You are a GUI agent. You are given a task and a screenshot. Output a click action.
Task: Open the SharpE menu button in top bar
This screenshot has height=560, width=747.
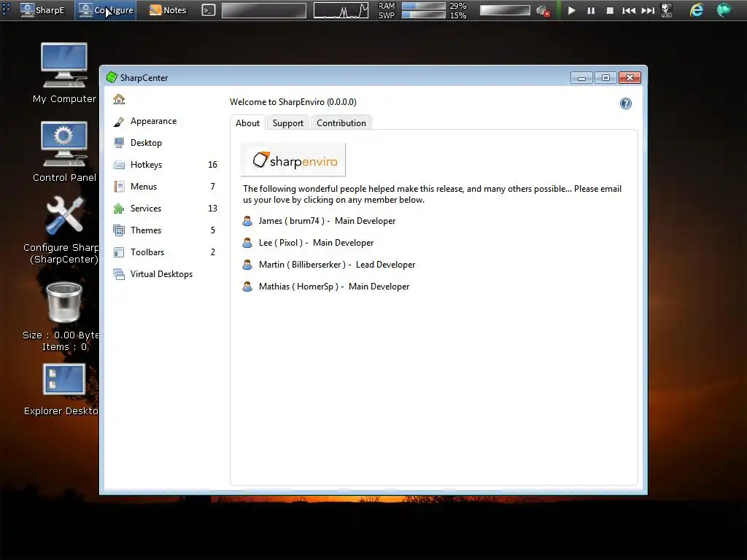pos(43,10)
